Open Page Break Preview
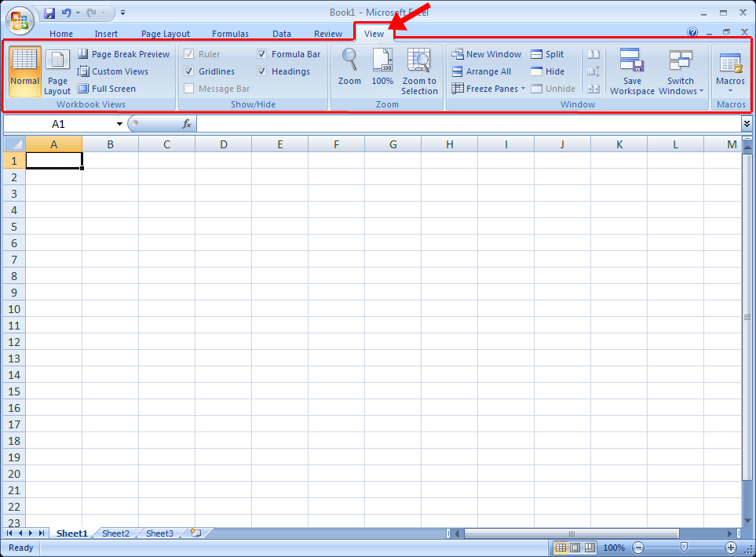Image resolution: width=756 pixels, height=557 pixels. pos(124,54)
